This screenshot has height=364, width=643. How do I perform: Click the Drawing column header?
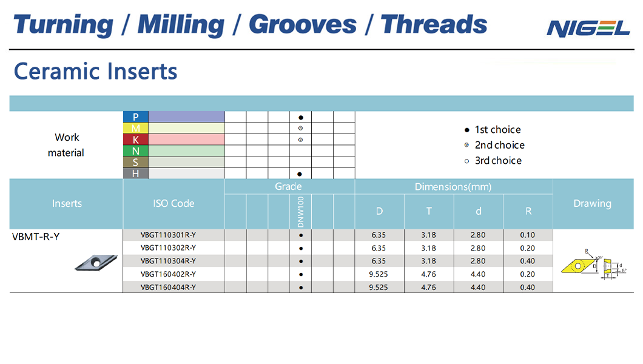[x=592, y=203]
